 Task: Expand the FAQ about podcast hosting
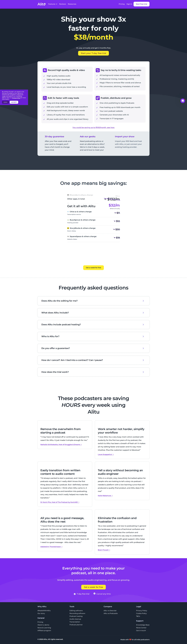click(93, 324)
